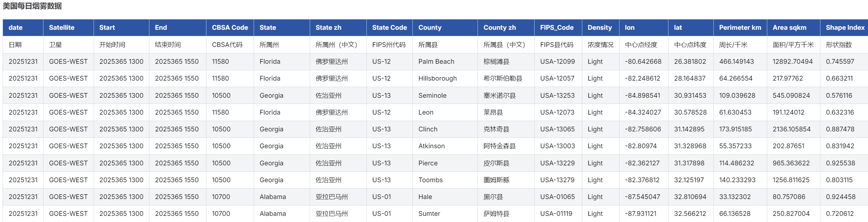This screenshot has width=868, height=222.
Task: Click the State zh column header
Action: [x=328, y=28]
